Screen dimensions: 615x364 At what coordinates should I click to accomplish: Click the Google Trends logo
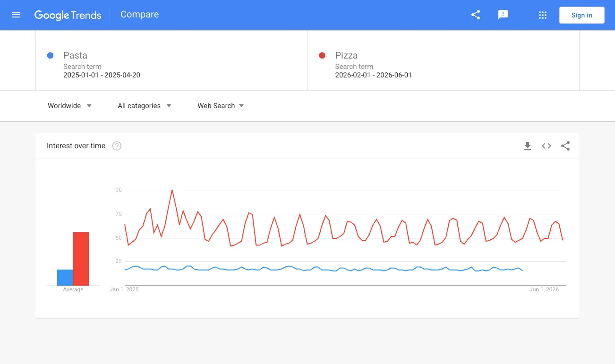click(68, 15)
